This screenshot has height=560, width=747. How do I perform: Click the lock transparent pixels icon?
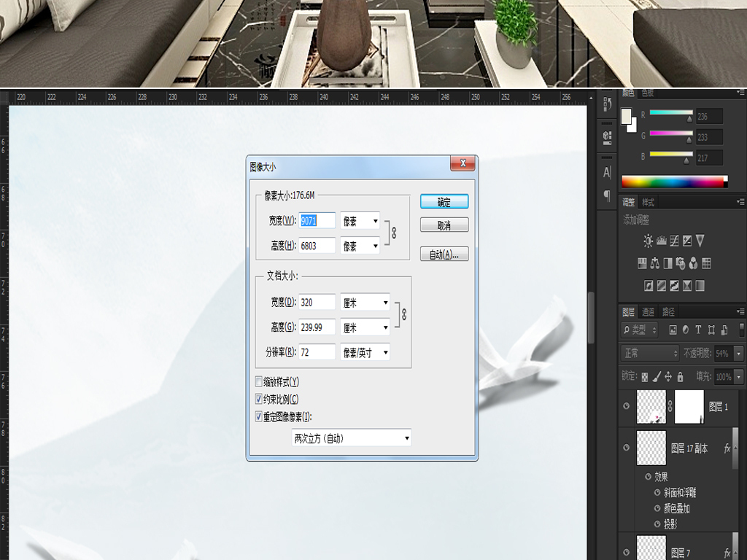click(645, 376)
